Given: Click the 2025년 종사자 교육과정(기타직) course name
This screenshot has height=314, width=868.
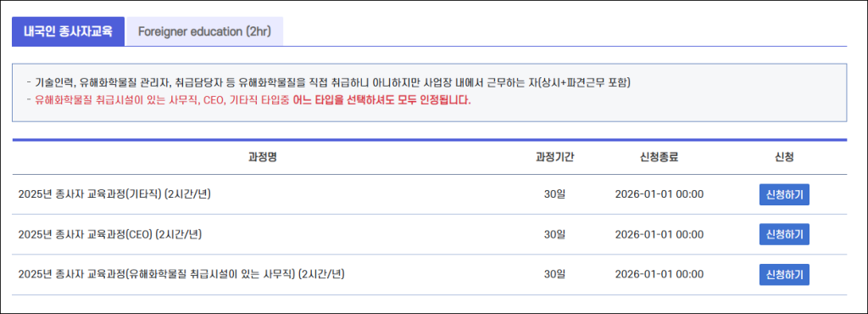Looking at the screenshot, I should pyautogui.click(x=114, y=194).
